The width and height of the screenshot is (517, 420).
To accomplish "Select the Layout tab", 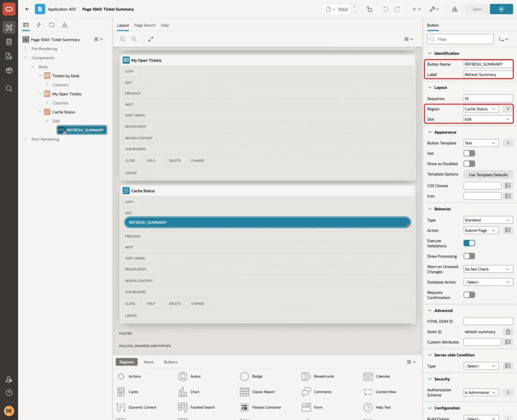I will pyautogui.click(x=123, y=25).
